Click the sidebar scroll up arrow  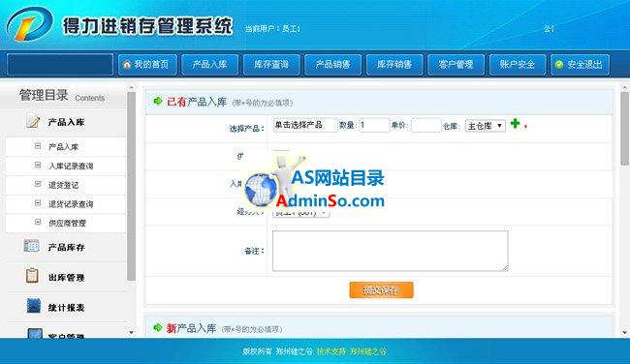pyautogui.click(x=132, y=87)
